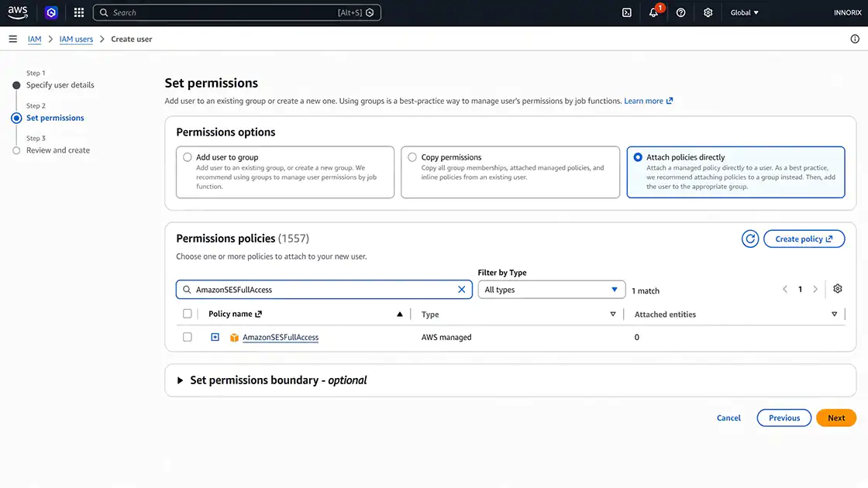The height and width of the screenshot is (488, 868).
Task: Click the 1 match result text
Action: [x=646, y=290]
